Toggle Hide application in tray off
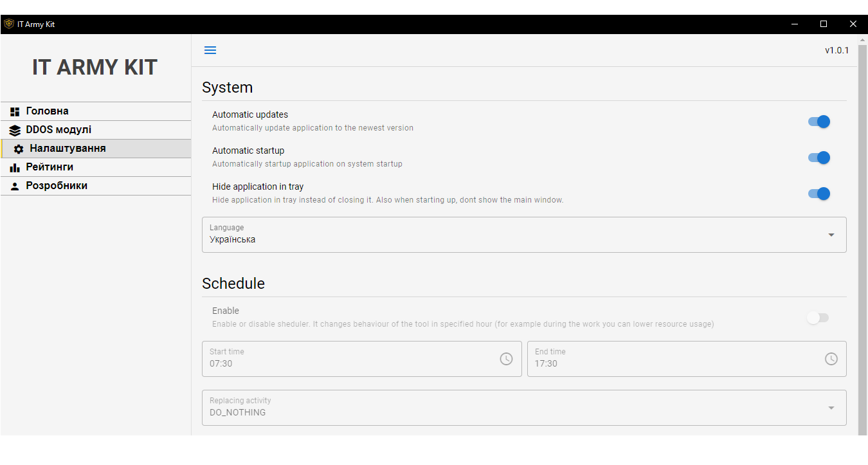868x465 pixels. (x=818, y=194)
